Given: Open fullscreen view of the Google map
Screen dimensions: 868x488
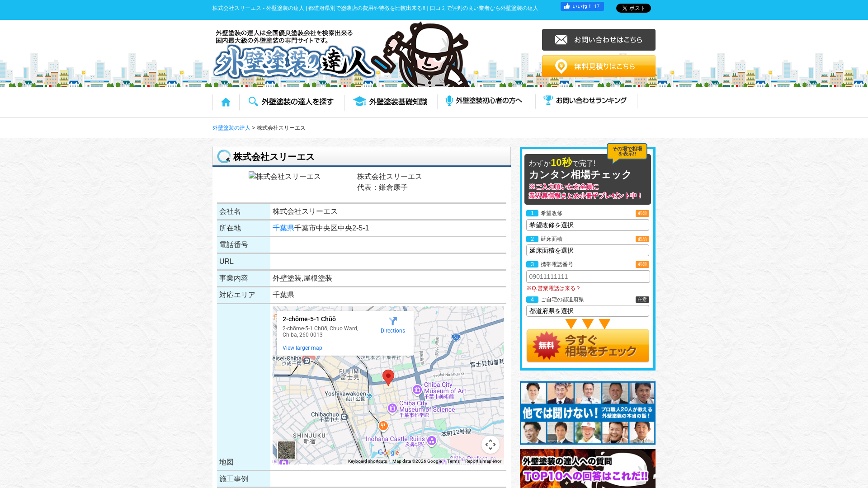Looking at the screenshot, I should tap(491, 445).
